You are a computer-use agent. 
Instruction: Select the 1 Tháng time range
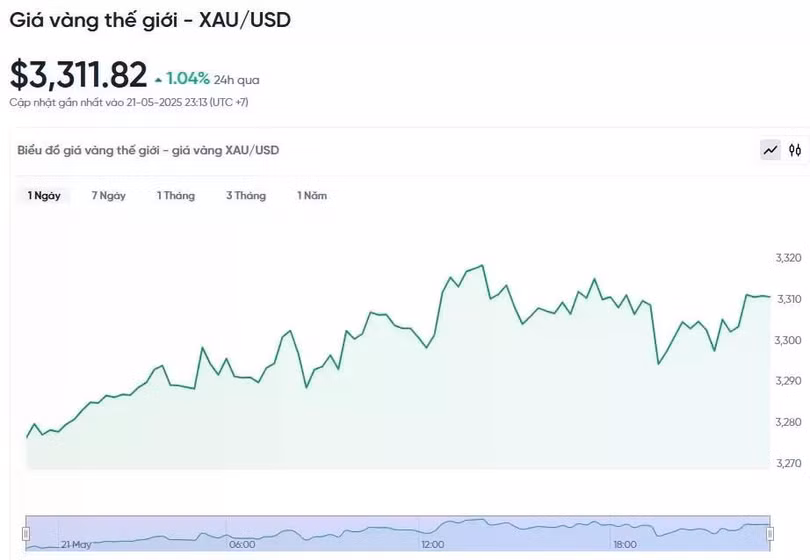point(175,196)
